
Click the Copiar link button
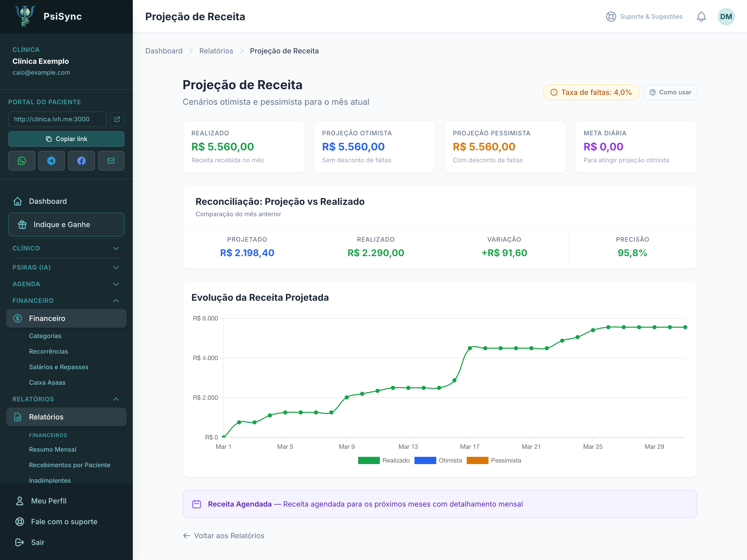[66, 139]
